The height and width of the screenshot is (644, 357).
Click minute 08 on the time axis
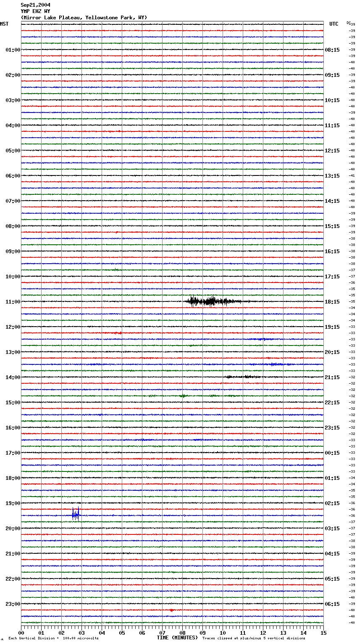pos(182,633)
